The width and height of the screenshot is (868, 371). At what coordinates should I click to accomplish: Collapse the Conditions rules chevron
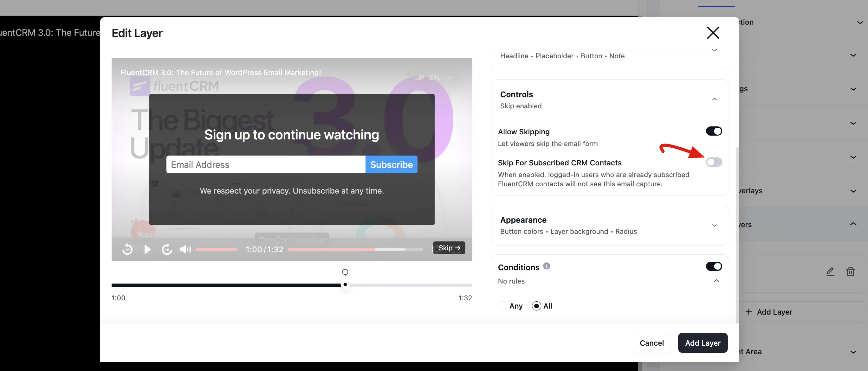pos(716,280)
